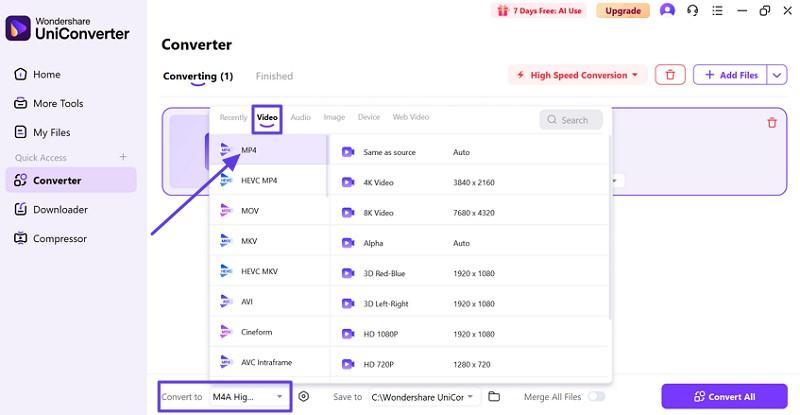Viewport: 800px width, 415px height.
Task: Open the Downloader tool
Action: [51, 209]
